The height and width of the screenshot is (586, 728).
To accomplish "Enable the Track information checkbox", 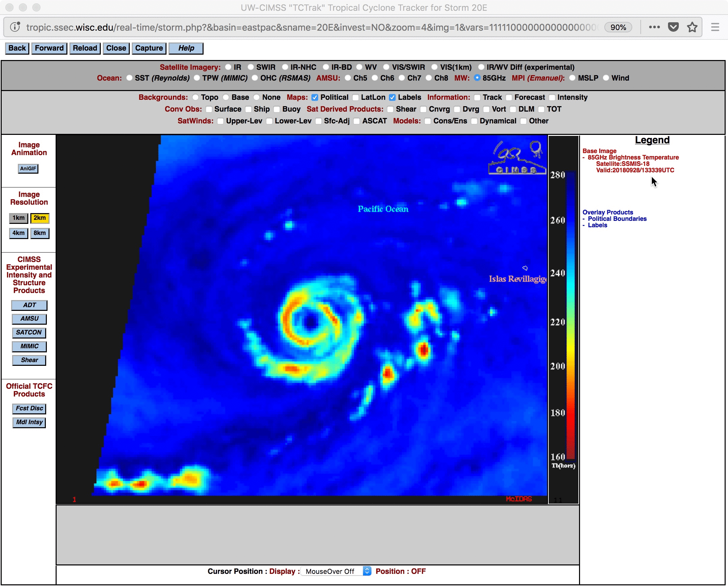I will pyautogui.click(x=477, y=97).
